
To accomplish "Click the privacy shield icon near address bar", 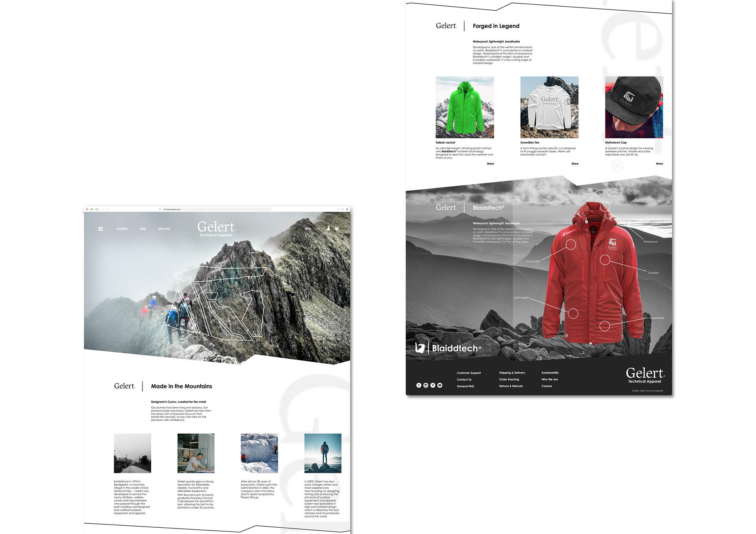I will [160, 209].
